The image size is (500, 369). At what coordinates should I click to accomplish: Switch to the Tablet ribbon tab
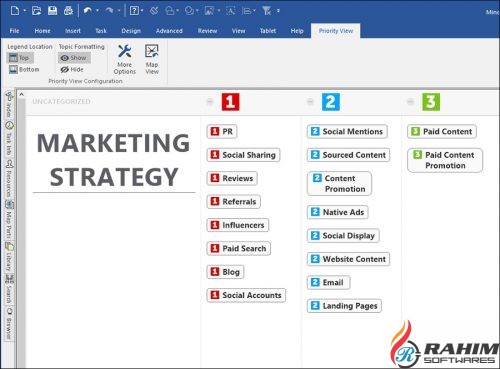coord(268,31)
